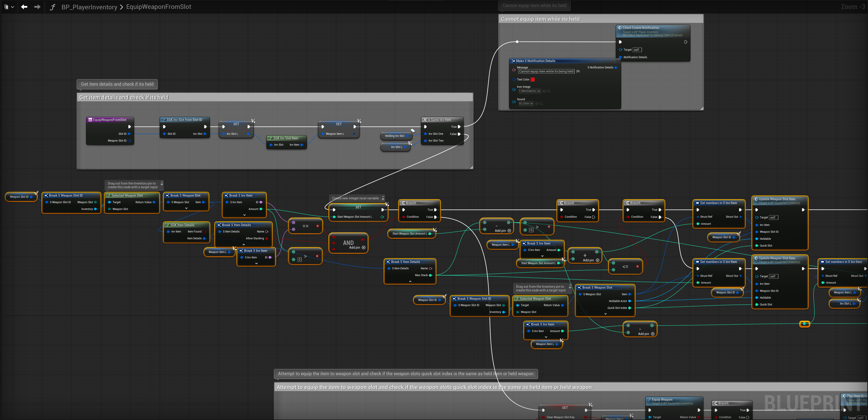Click the Message text field in Make S Notification Details
Viewport: 868px width, 420px height.
click(546, 72)
